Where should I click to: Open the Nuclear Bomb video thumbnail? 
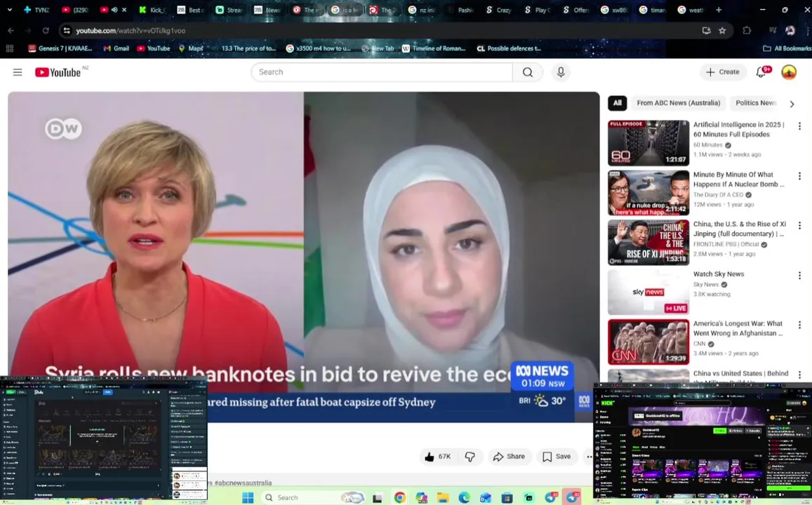[x=648, y=192]
